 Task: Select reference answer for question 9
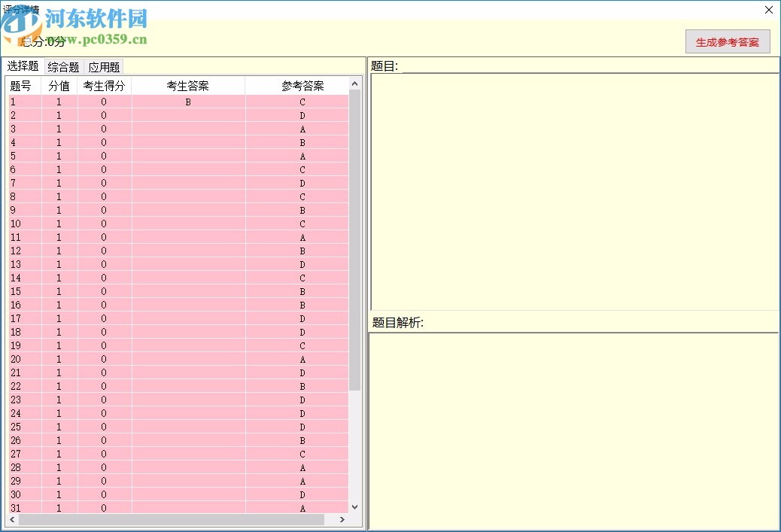[302, 210]
